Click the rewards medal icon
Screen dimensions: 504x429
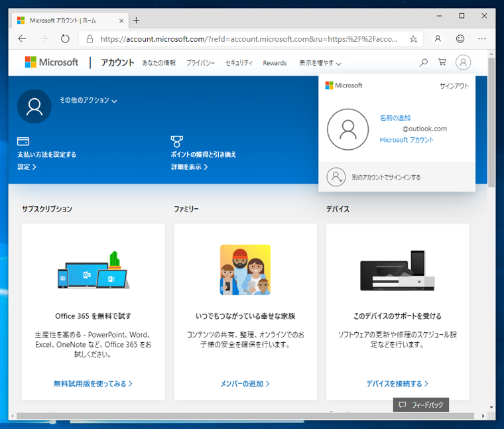(177, 141)
